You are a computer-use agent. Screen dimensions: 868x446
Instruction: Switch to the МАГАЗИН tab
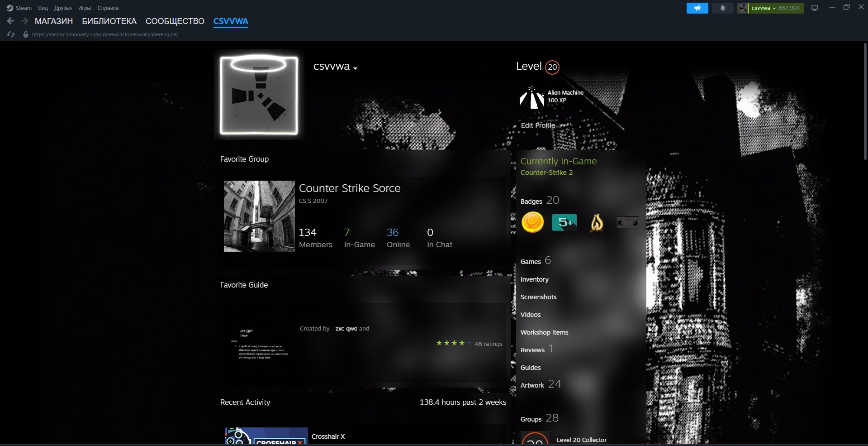tap(54, 21)
